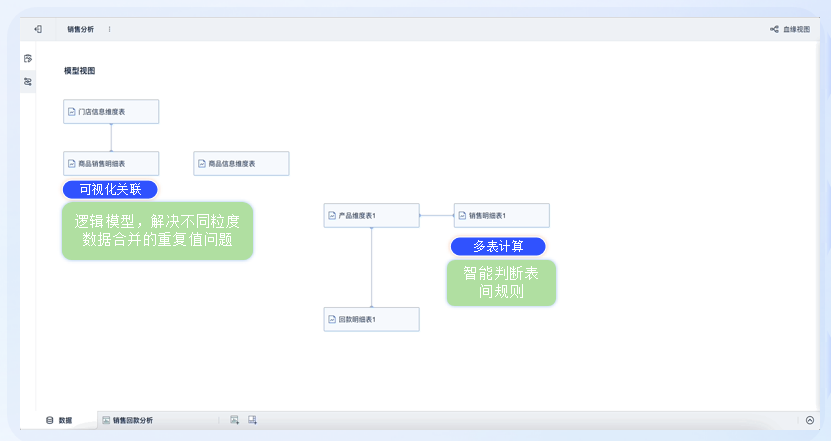Click the table icon in 门店信息维度表 node
Viewport: 831px width, 441px height.
coord(72,112)
